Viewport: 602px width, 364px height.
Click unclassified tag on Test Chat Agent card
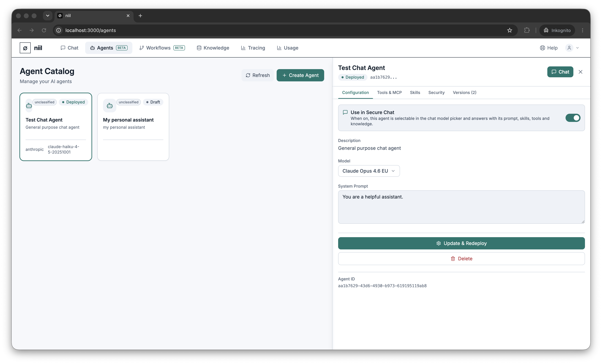(x=44, y=102)
